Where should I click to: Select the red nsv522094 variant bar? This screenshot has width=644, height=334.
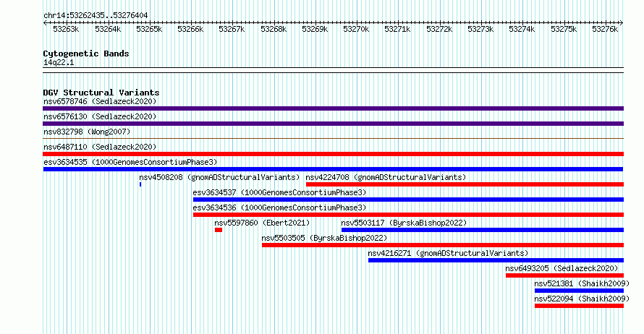point(579,306)
